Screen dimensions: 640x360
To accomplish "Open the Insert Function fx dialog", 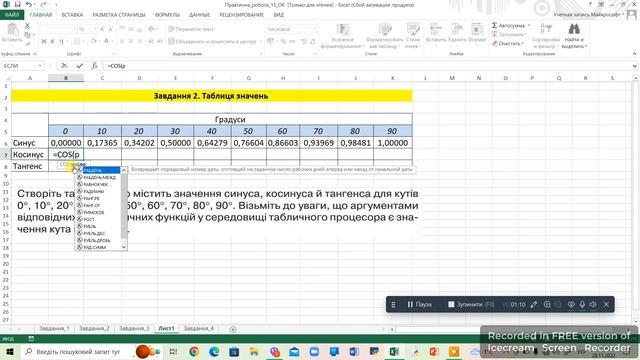I will click(94, 65).
